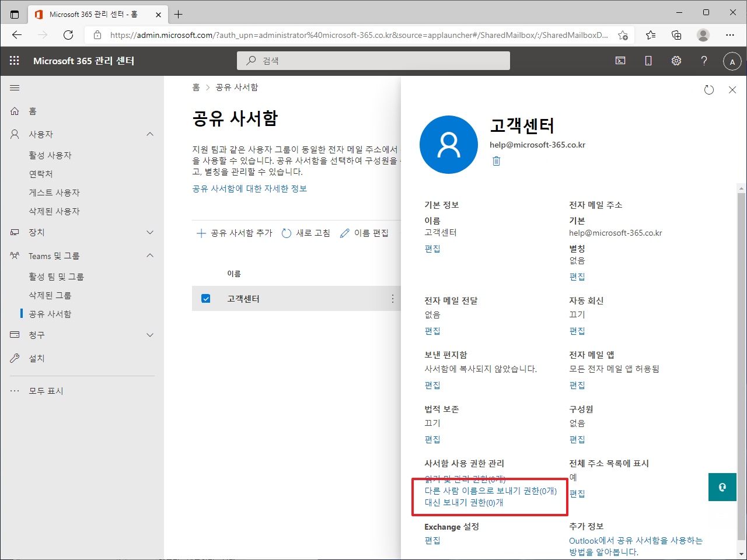This screenshot has height=560, width=747.
Task: Delete mailbox using trash icon
Action: coord(496,161)
